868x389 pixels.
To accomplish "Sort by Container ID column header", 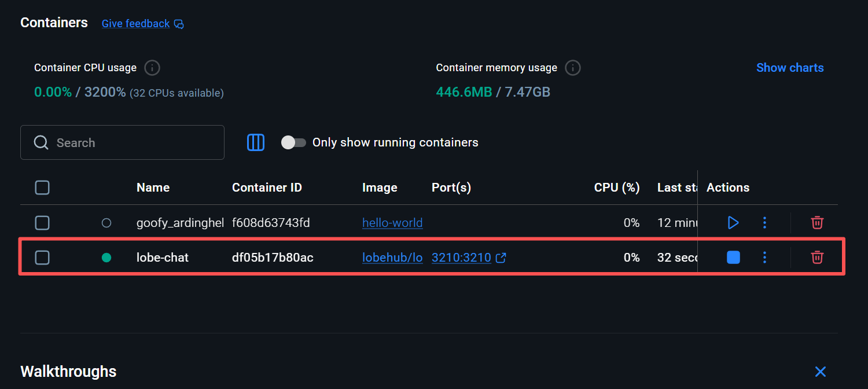I will coord(267,188).
